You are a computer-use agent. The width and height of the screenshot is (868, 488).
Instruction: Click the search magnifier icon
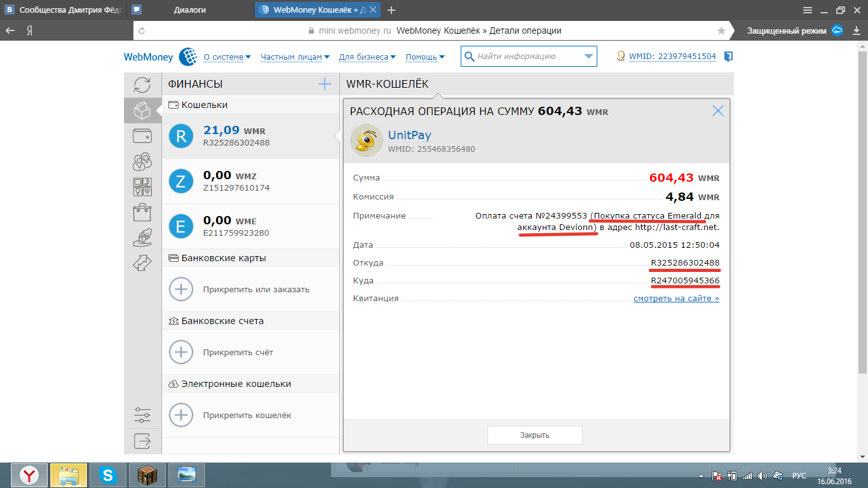[470, 57]
